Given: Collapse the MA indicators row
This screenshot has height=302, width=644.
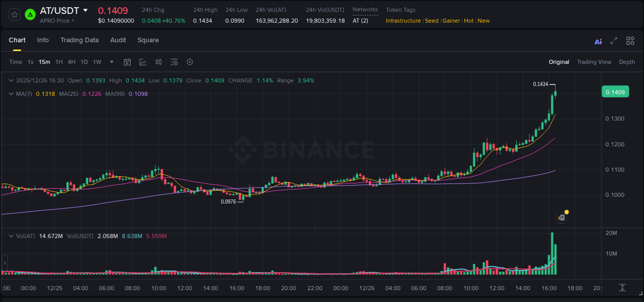Looking at the screenshot, I should (x=11, y=94).
